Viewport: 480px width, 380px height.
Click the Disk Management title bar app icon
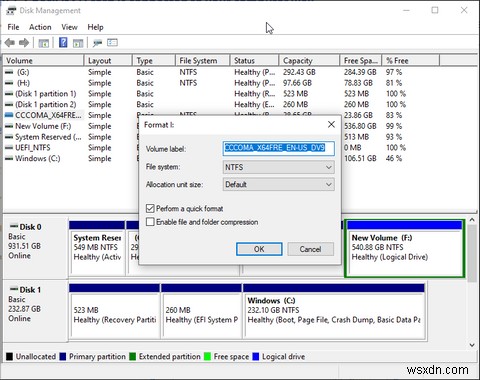[11, 10]
